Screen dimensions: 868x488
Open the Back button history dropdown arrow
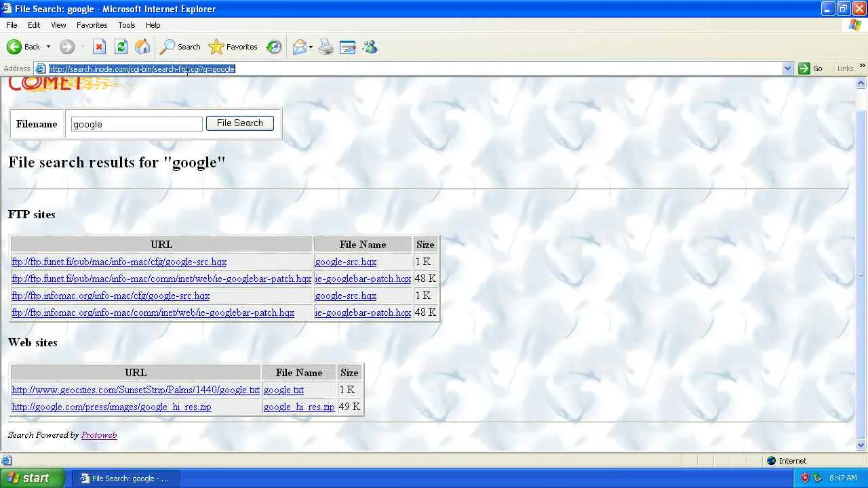48,47
